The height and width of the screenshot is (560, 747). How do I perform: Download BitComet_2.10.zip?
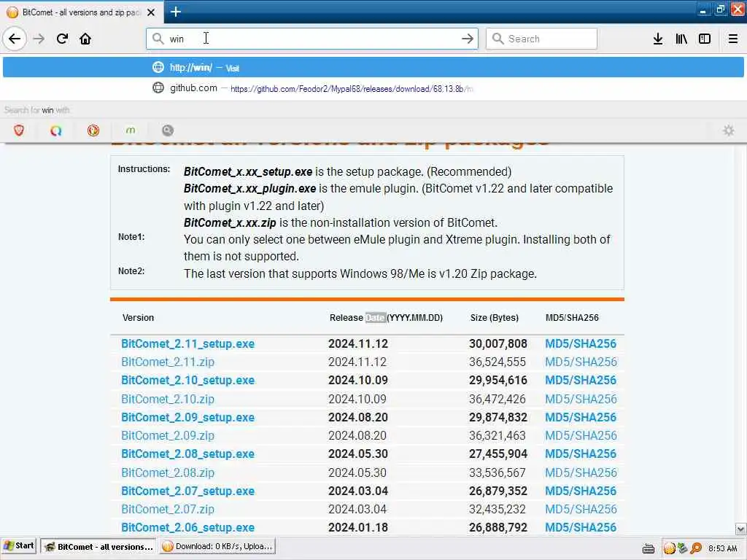click(x=168, y=399)
